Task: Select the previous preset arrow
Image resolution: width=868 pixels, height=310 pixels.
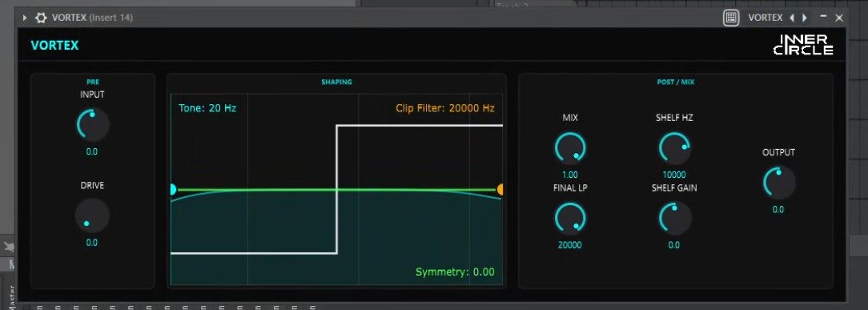Action: click(792, 18)
